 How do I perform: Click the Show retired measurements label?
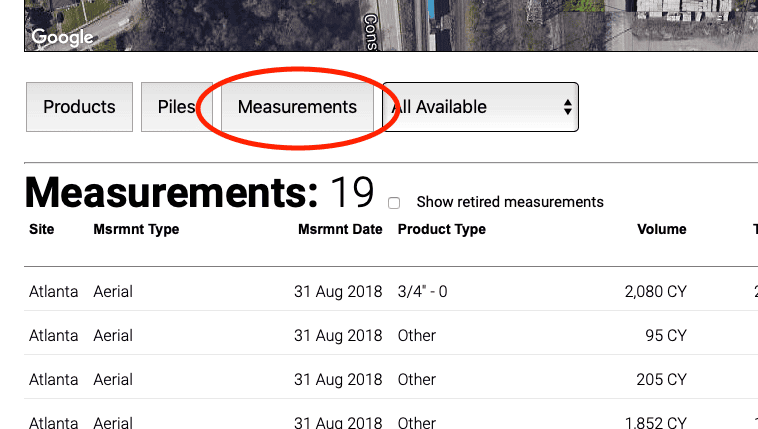click(x=509, y=202)
